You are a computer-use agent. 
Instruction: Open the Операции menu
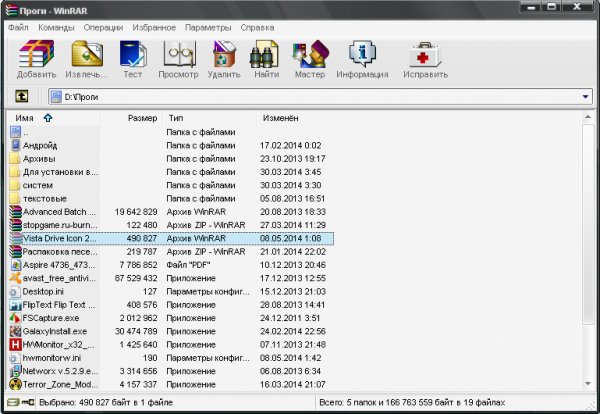(103, 28)
